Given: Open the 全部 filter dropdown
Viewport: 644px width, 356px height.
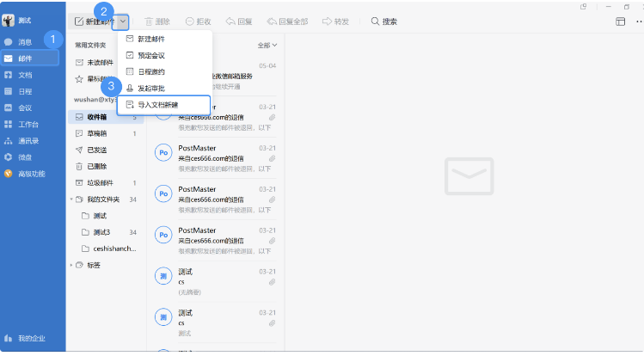Looking at the screenshot, I should pos(267,45).
